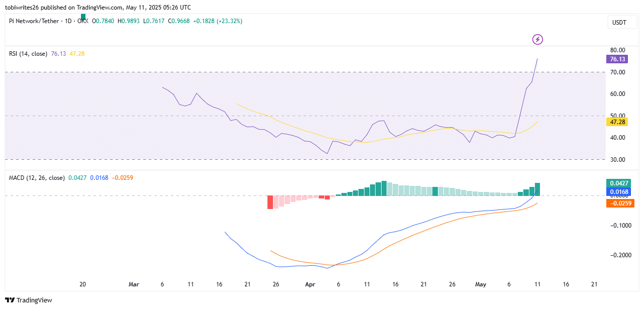Click the close price C0.9668
644x309 pixels.
[x=179, y=21]
